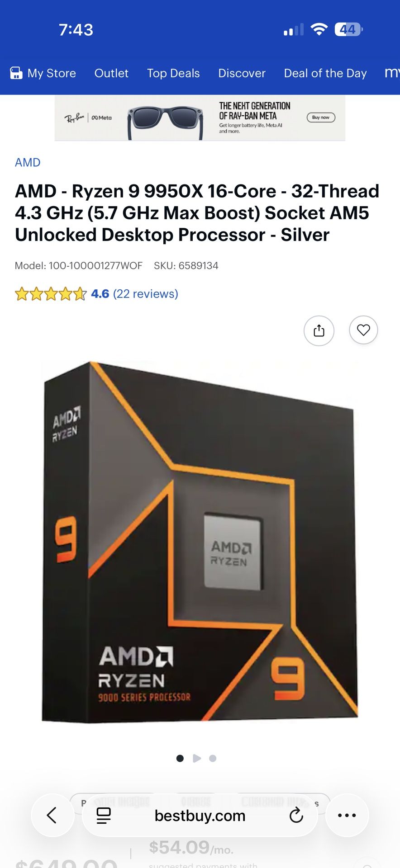Click Buy now on Ray-Ban ad
Image resolution: width=400 pixels, height=868 pixels.
(x=321, y=118)
